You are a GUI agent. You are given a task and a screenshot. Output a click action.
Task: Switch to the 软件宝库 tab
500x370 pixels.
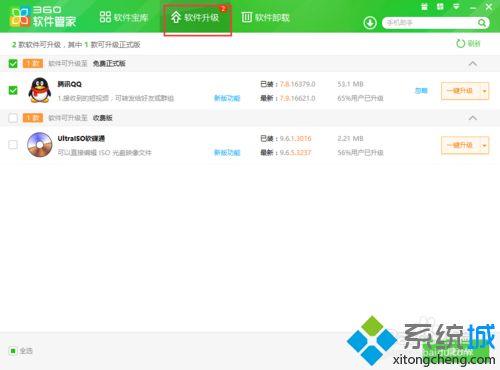pyautogui.click(x=124, y=17)
